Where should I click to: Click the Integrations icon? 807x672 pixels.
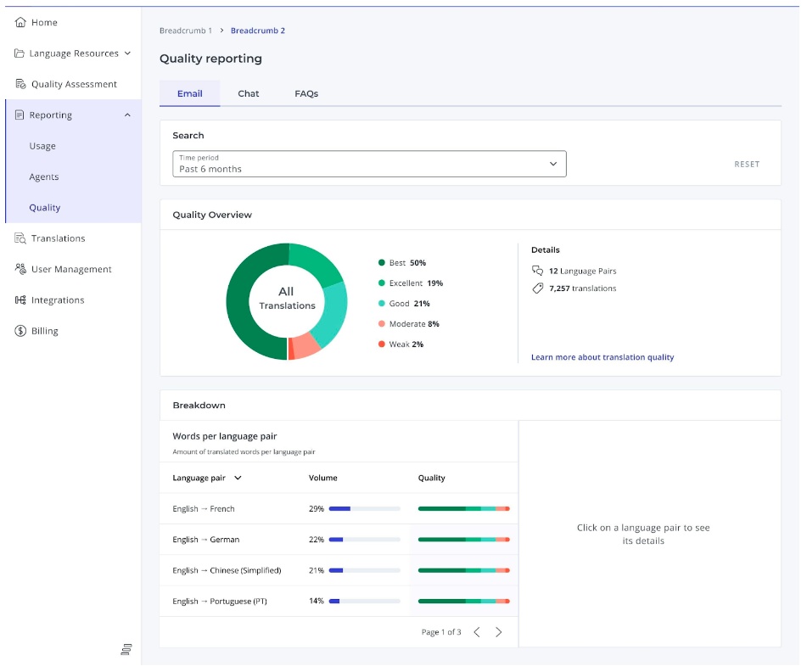(20, 300)
